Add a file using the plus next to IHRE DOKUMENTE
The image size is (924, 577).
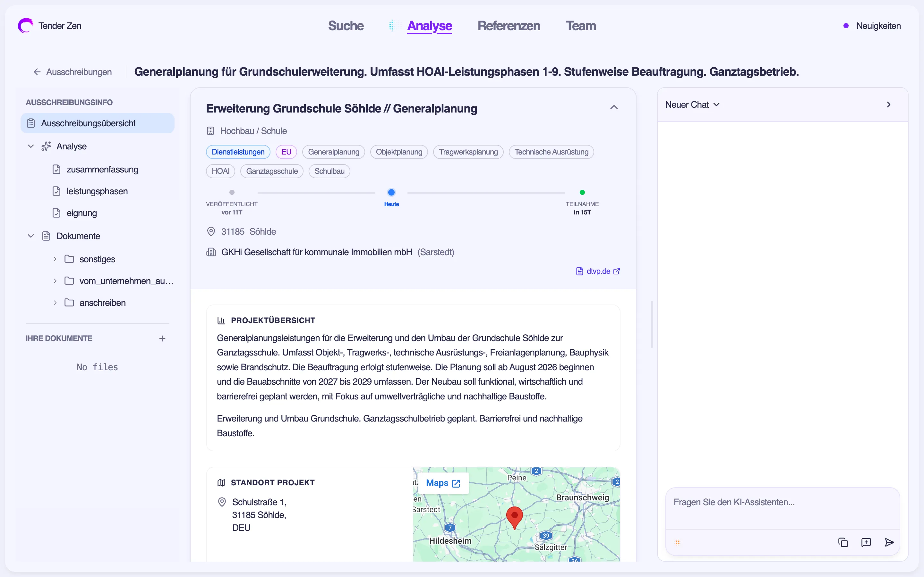pos(162,338)
